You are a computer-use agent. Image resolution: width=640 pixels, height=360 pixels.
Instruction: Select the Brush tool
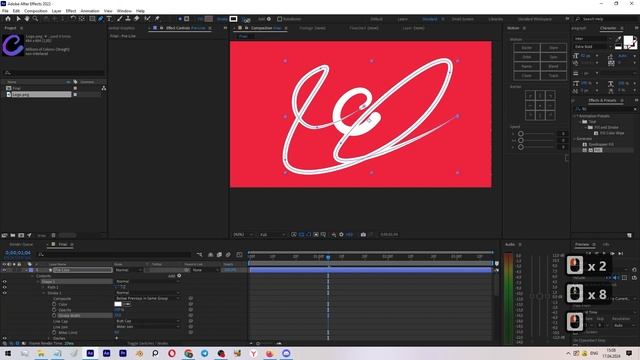(x=120, y=19)
